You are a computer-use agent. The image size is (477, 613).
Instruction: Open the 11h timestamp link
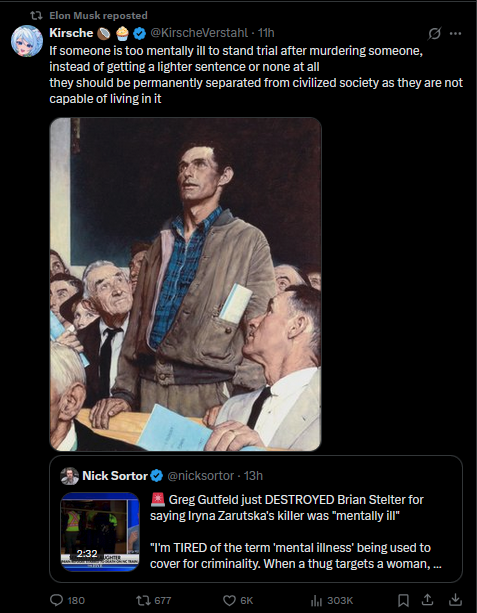266,33
